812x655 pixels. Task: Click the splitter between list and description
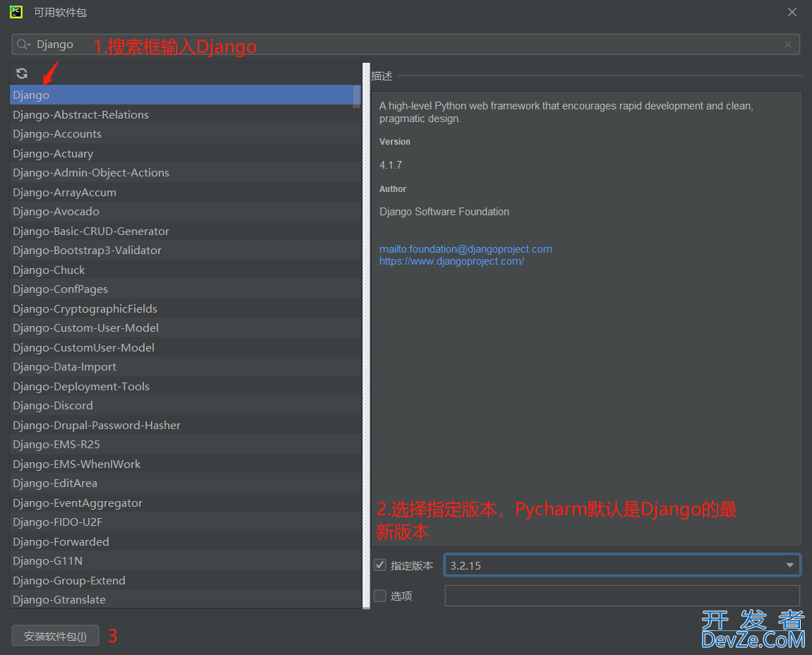[366, 336]
